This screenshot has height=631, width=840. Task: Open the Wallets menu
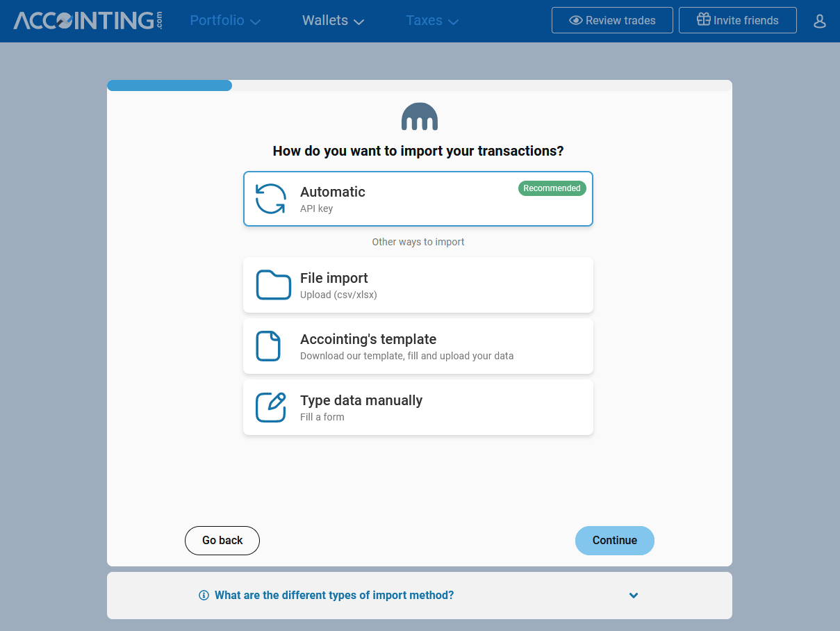(333, 21)
